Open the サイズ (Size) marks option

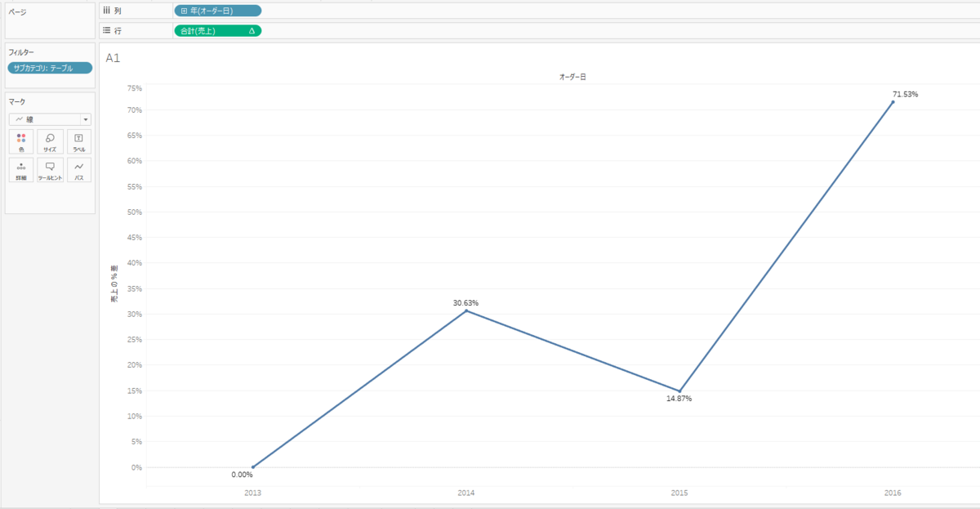pos(49,141)
